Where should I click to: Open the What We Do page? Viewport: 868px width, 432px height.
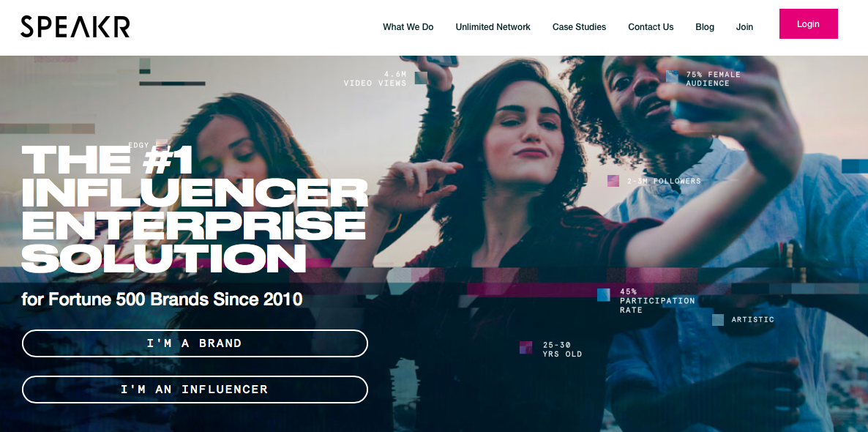pos(408,27)
